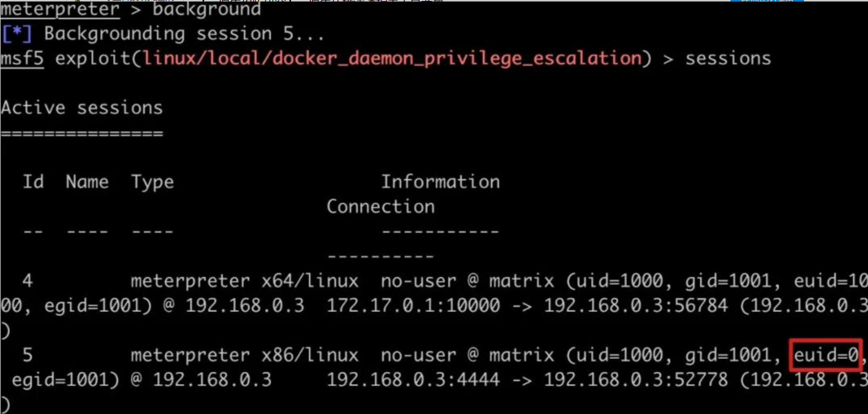The height and width of the screenshot is (414, 868).
Task: Click the 'Type' column header
Action: (152, 183)
